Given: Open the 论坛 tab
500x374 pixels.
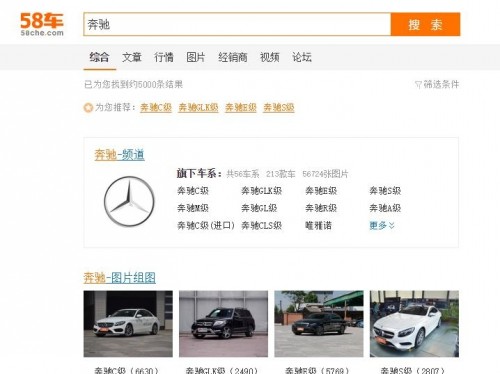Looking at the screenshot, I should pos(302,57).
